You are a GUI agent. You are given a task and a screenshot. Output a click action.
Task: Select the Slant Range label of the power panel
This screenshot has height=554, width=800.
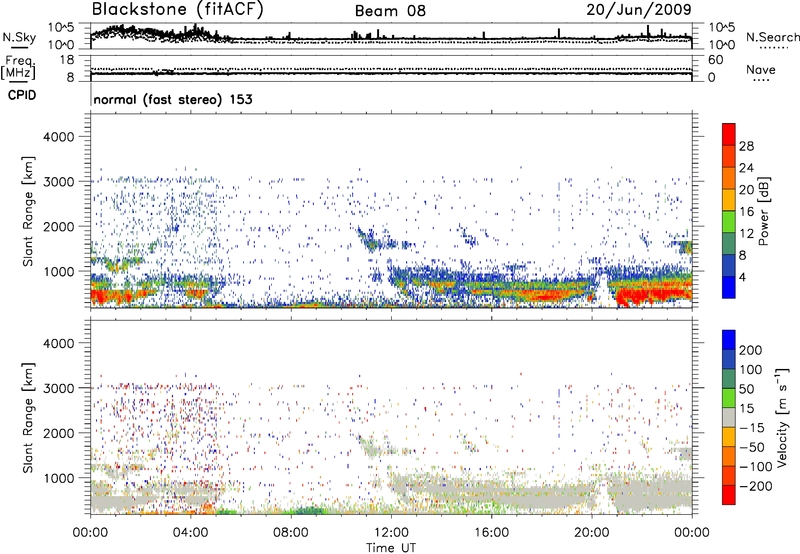coord(28,211)
